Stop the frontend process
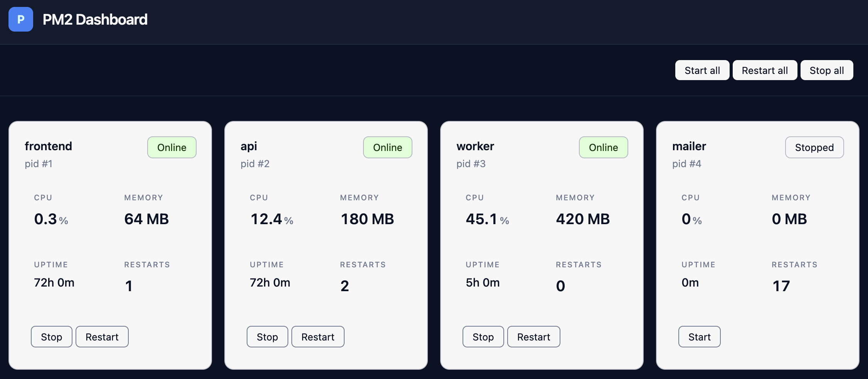Screen dimensions: 868x379 (x=51, y=337)
